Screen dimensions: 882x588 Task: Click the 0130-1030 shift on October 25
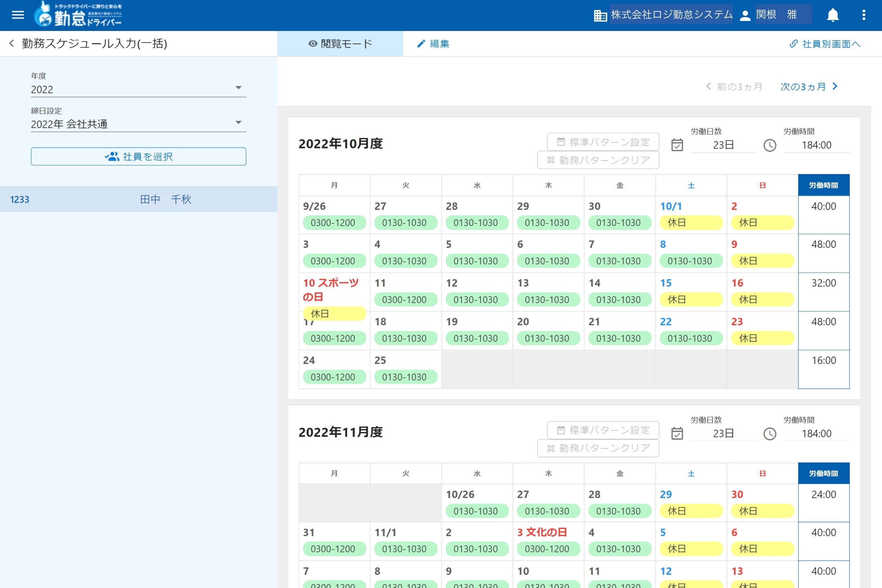pos(406,376)
